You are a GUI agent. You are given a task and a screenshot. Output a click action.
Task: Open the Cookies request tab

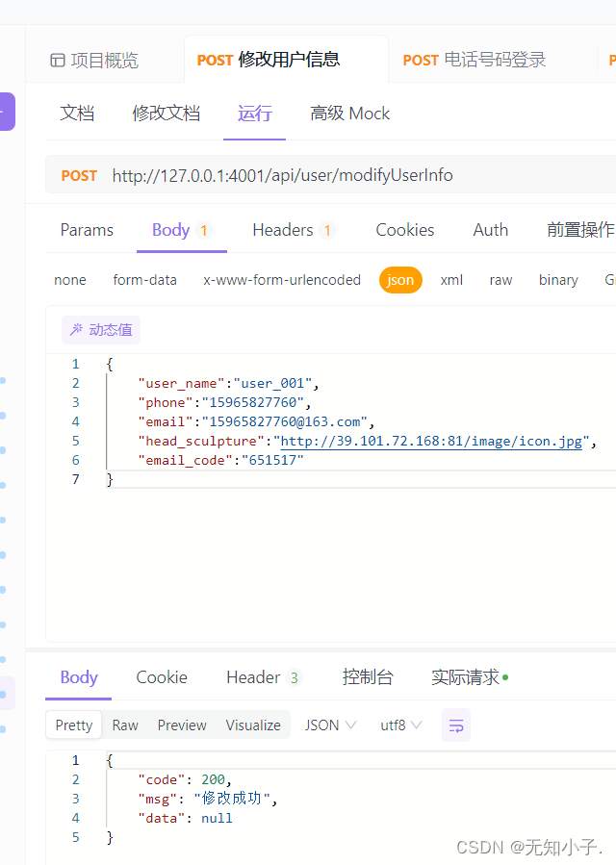404,230
